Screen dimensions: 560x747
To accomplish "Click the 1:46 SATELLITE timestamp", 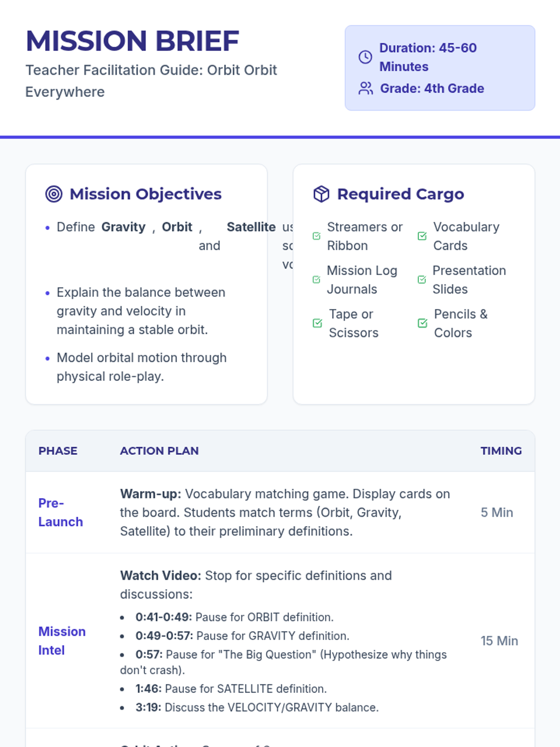I will [x=148, y=689].
